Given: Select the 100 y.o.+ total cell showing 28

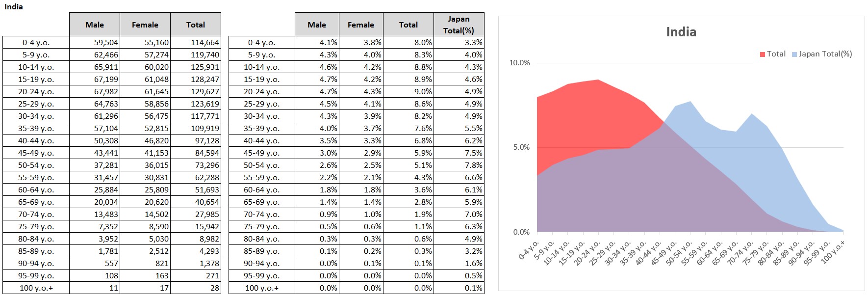Looking at the screenshot, I should (x=196, y=288).
